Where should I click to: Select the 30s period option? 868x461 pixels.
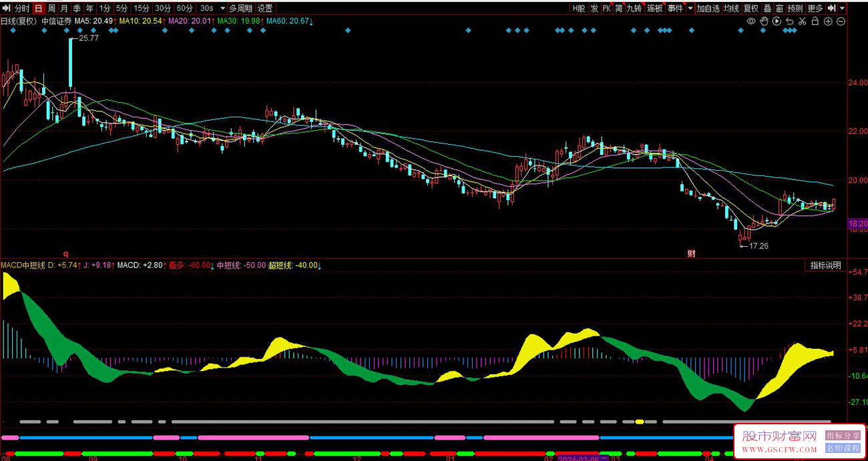206,8
